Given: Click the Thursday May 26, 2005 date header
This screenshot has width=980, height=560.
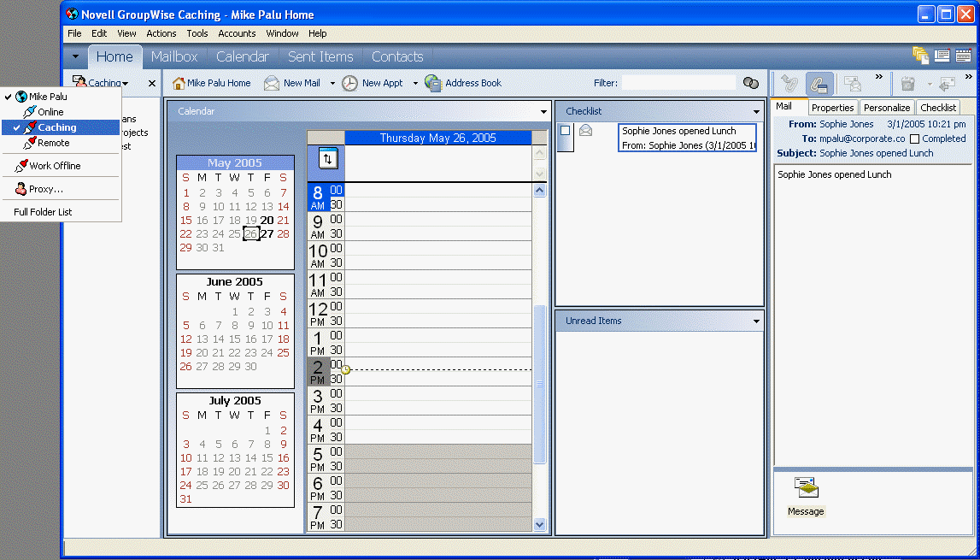Looking at the screenshot, I should 437,138.
